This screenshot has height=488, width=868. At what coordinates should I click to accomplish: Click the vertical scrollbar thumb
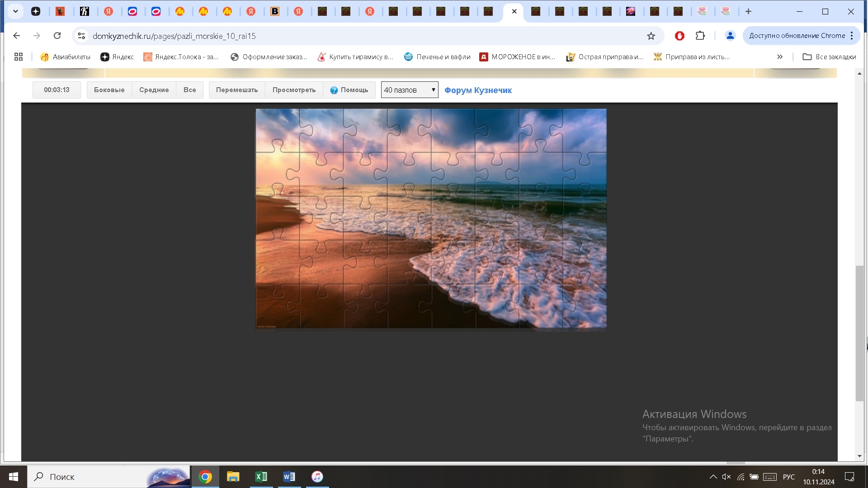(x=859, y=333)
